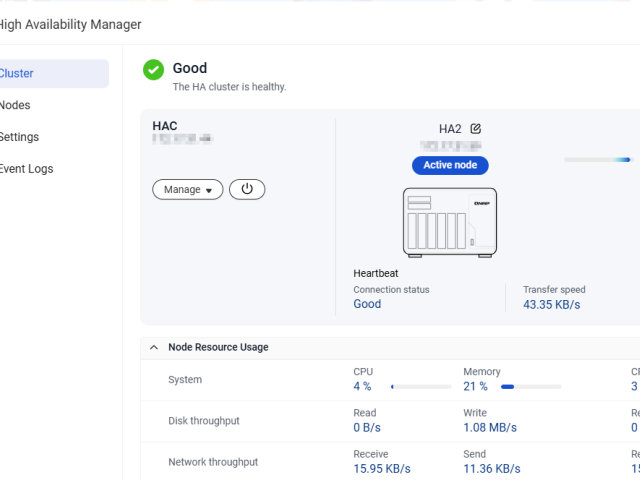Collapse the Node Resource Usage section
Image resolution: width=640 pixels, height=480 pixels.
point(154,347)
